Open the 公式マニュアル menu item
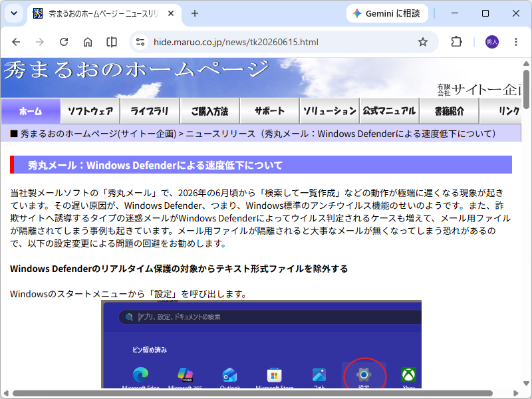The image size is (532, 399). [389, 111]
